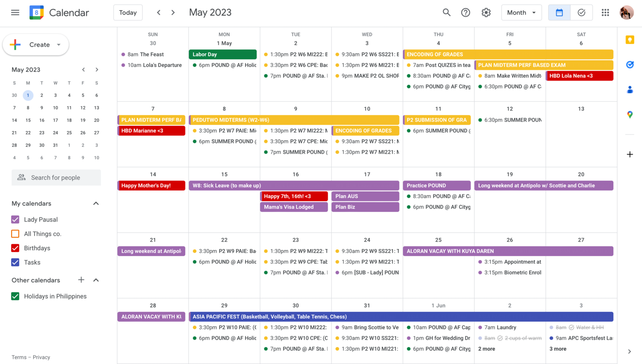Open the account profile picture
The width and height of the screenshot is (642, 364).
(627, 12)
